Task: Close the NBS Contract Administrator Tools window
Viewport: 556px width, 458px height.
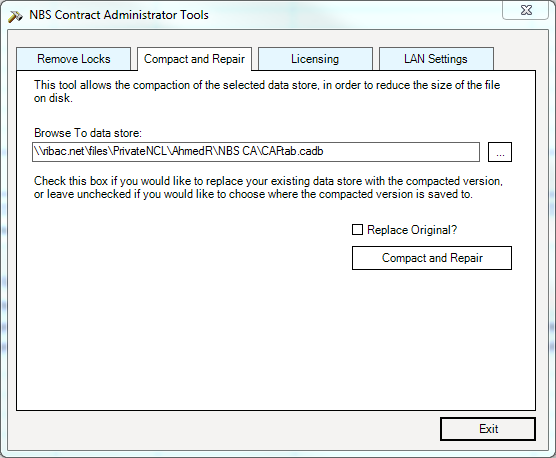Action: click(x=526, y=10)
